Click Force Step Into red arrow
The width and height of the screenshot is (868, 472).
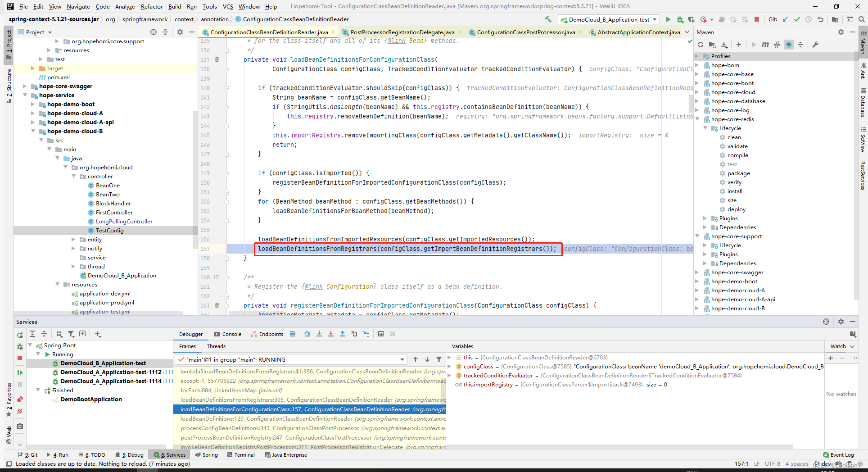(x=331, y=334)
